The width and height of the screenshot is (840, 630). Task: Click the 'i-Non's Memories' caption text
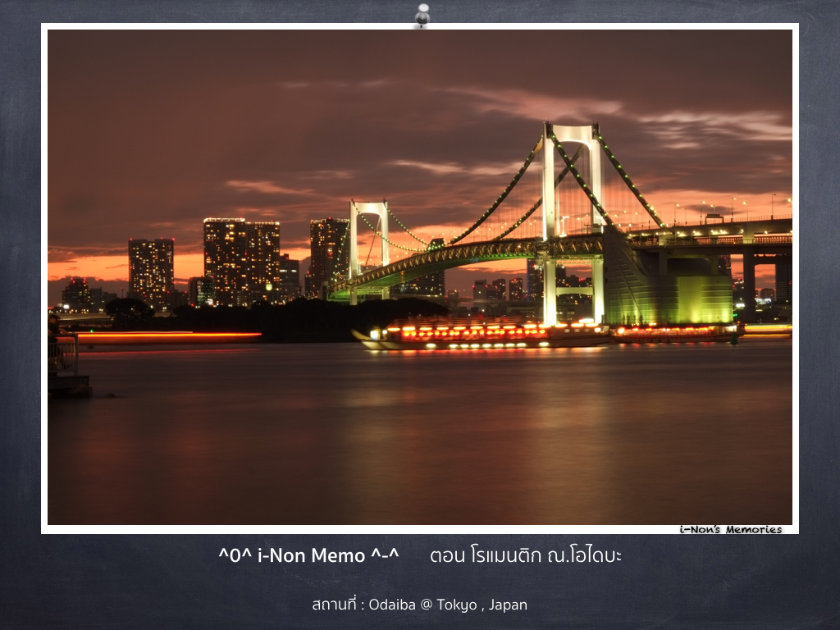pos(731,529)
